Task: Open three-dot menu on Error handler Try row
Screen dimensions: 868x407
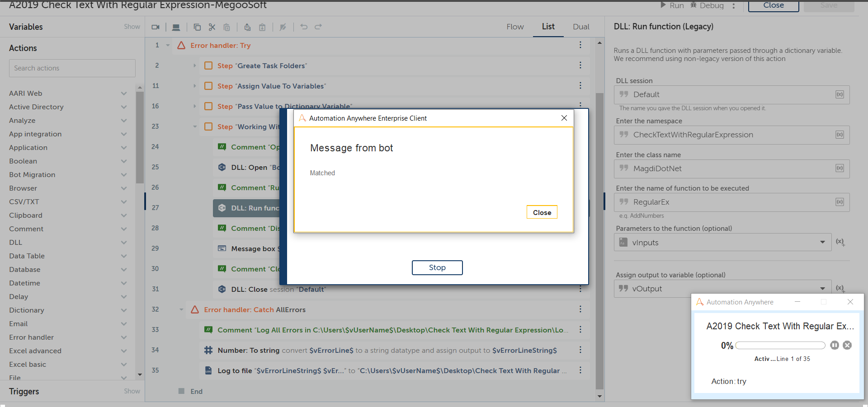Action: click(x=580, y=45)
